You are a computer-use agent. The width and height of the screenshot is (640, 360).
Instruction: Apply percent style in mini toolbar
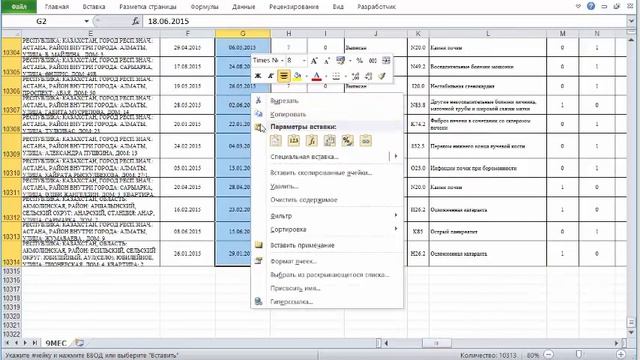pyautogui.click(x=360, y=61)
